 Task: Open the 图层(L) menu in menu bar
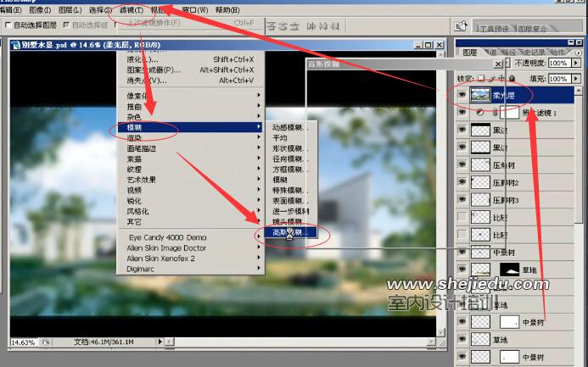tap(70, 10)
